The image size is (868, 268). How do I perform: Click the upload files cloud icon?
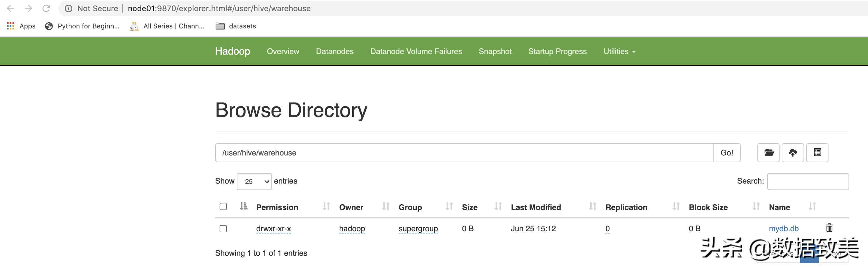tap(793, 153)
